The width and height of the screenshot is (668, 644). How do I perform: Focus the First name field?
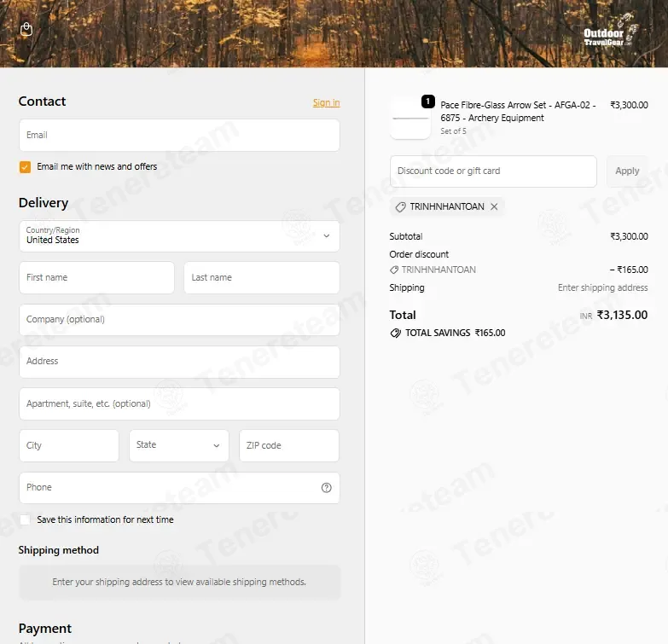click(96, 278)
